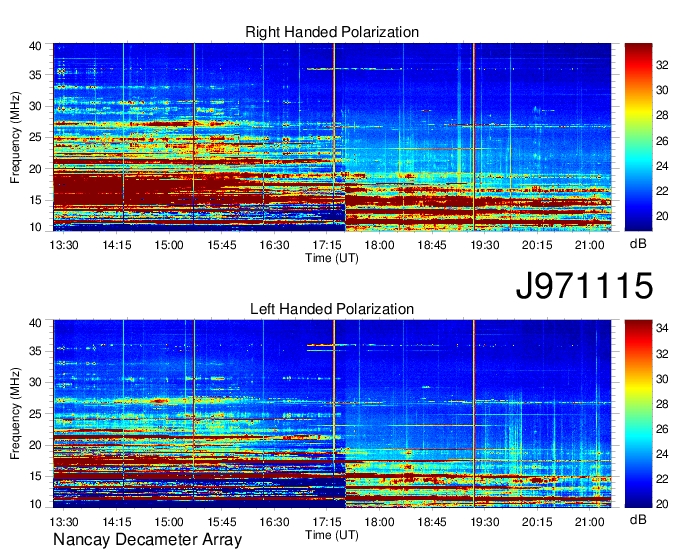Click the 18:45 tick on the right-handed plot
Viewport: 680px width, 552px height.
[432, 245]
